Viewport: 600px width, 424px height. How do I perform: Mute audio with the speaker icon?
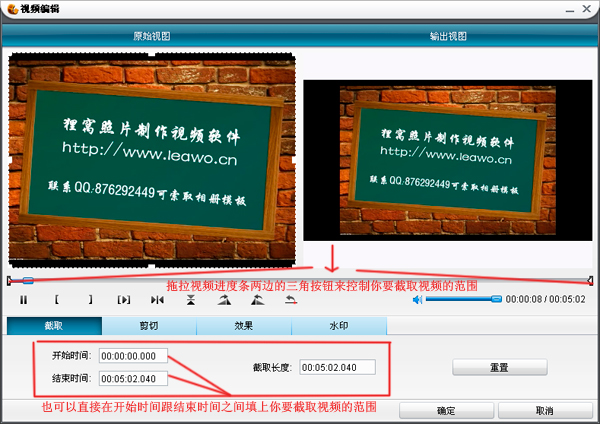click(417, 299)
